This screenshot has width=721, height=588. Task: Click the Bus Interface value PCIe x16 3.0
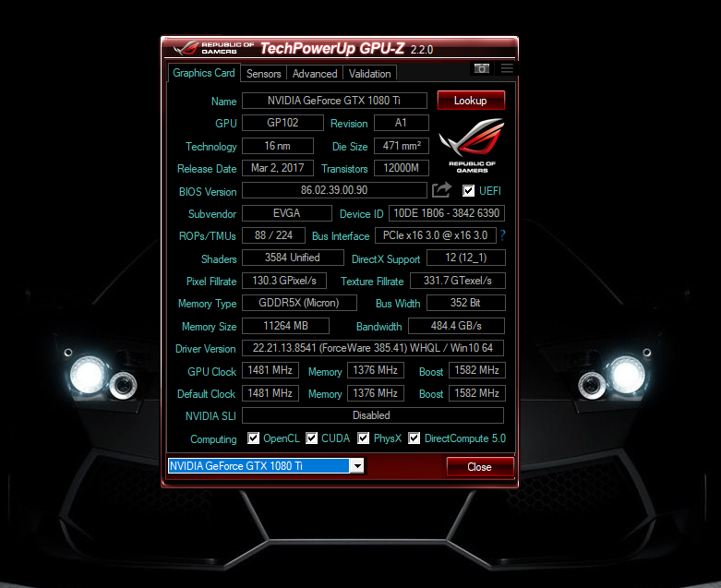tap(436, 235)
